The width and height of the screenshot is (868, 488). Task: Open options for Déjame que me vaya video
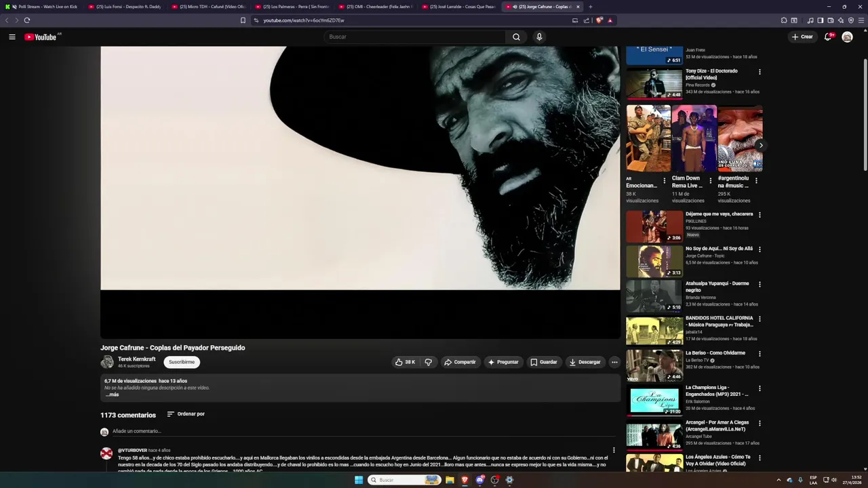759,215
